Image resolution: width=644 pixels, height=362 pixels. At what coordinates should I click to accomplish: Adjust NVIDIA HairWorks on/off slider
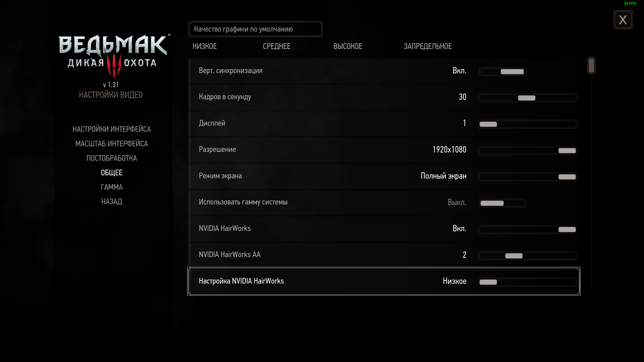tap(528, 229)
